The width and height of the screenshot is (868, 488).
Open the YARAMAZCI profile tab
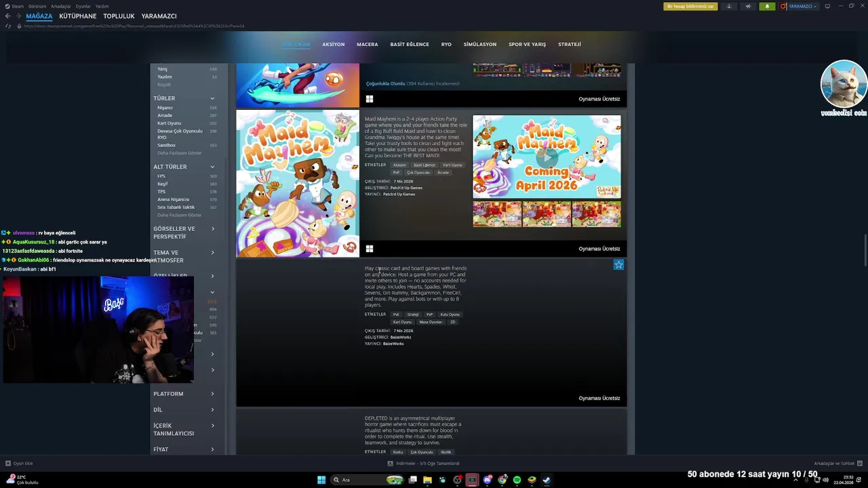pos(159,16)
